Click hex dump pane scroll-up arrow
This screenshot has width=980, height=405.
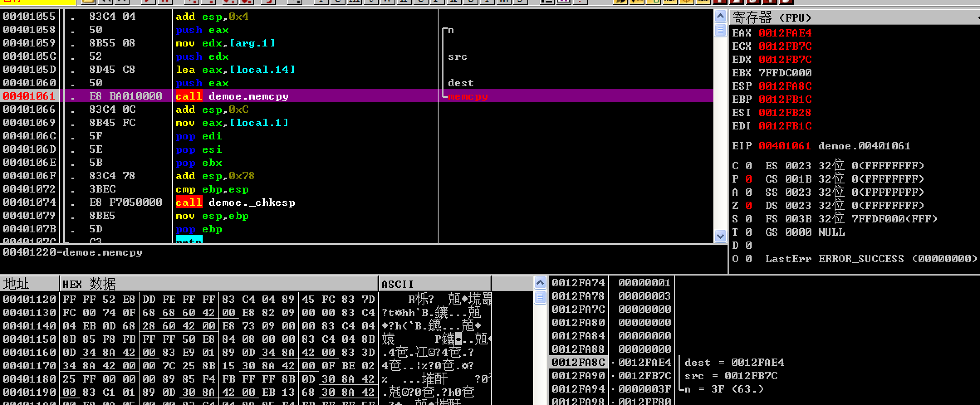pos(540,283)
